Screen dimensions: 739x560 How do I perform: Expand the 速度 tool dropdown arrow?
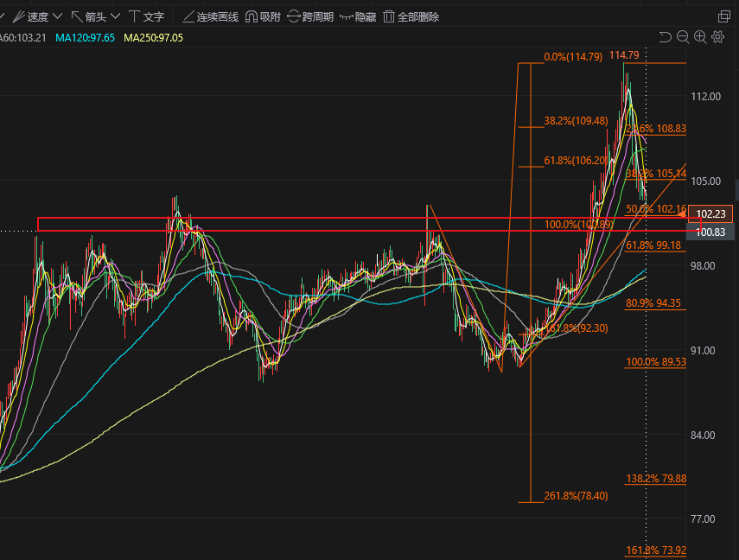point(57,16)
